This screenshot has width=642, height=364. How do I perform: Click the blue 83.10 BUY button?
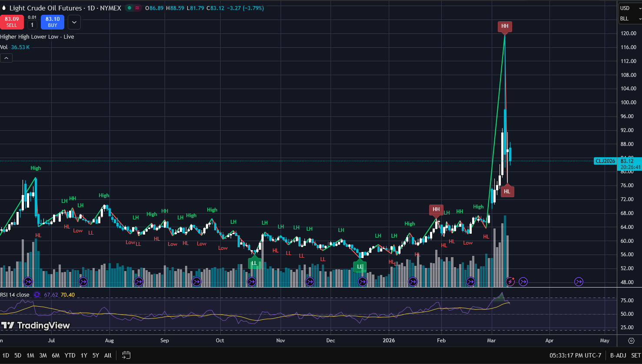pos(53,22)
